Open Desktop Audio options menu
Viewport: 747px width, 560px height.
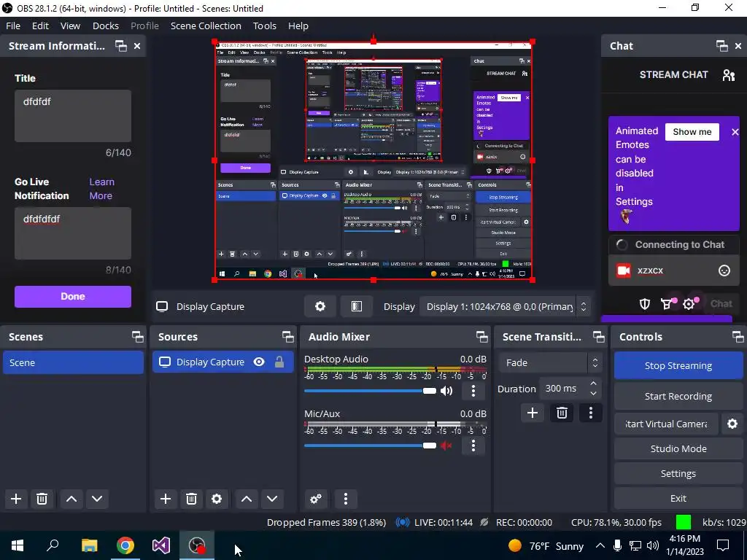click(x=473, y=391)
